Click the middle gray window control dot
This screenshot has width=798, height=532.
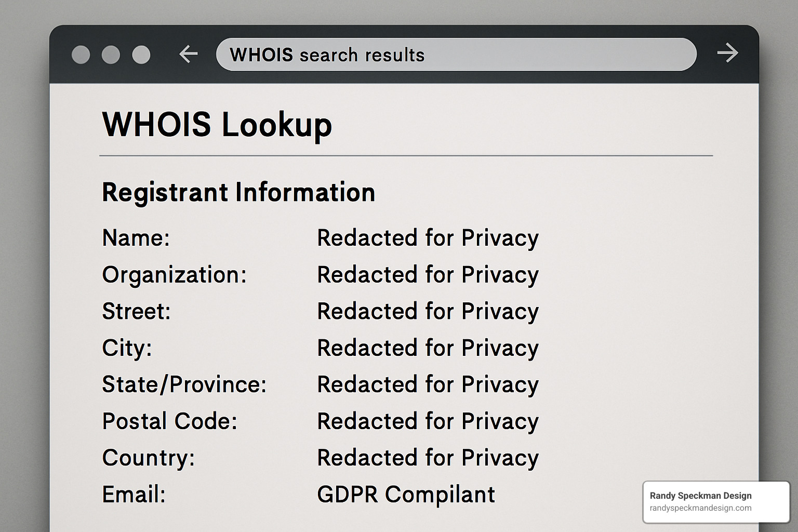pyautogui.click(x=111, y=55)
